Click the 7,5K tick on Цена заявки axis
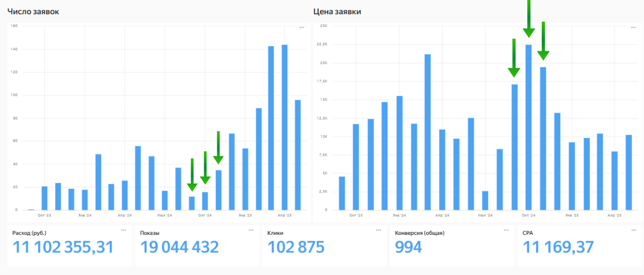Viewport: 644px width, 275px height. pyautogui.click(x=324, y=155)
